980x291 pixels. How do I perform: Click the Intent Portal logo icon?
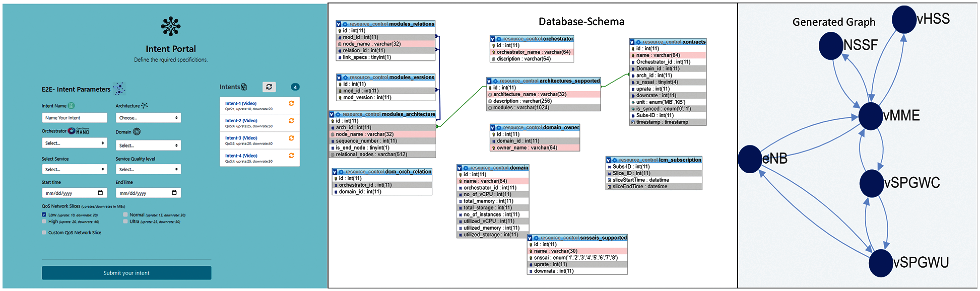[x=171, y=27]
